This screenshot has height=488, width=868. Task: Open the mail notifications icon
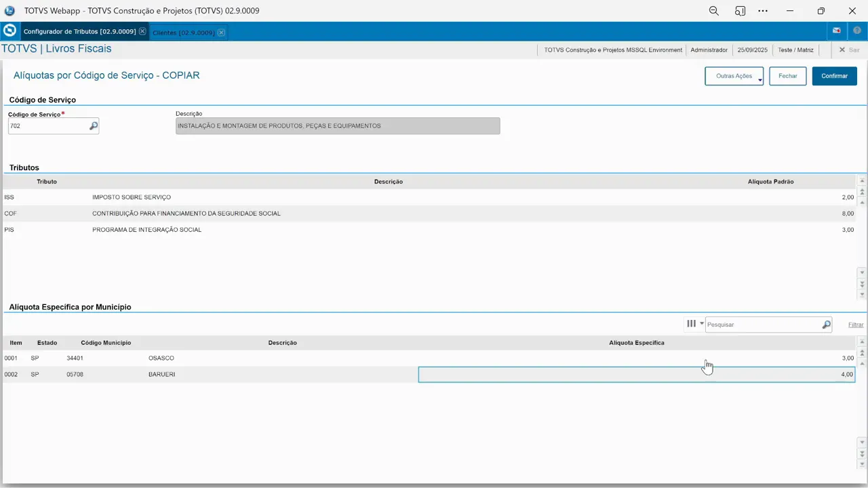837,31
